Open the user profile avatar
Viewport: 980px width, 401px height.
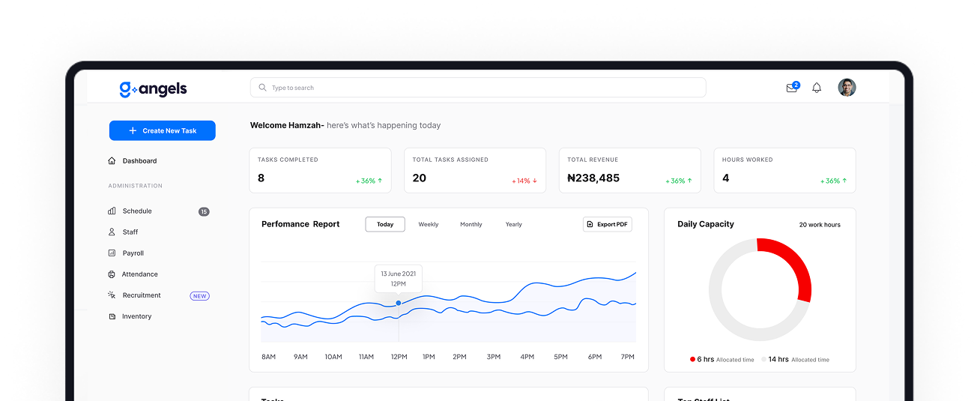847,88
